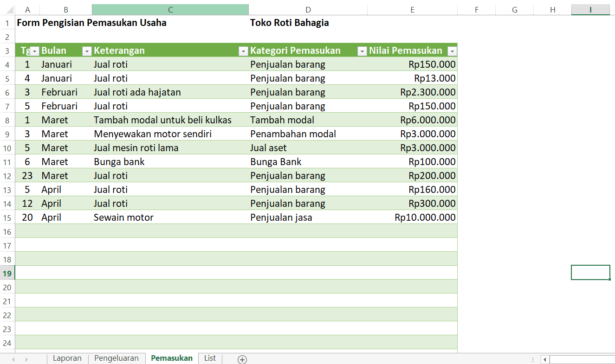This screenshot has width=615, height=364.
Task: Click 'Jual aset' category cell
Action: coord(308,148)
